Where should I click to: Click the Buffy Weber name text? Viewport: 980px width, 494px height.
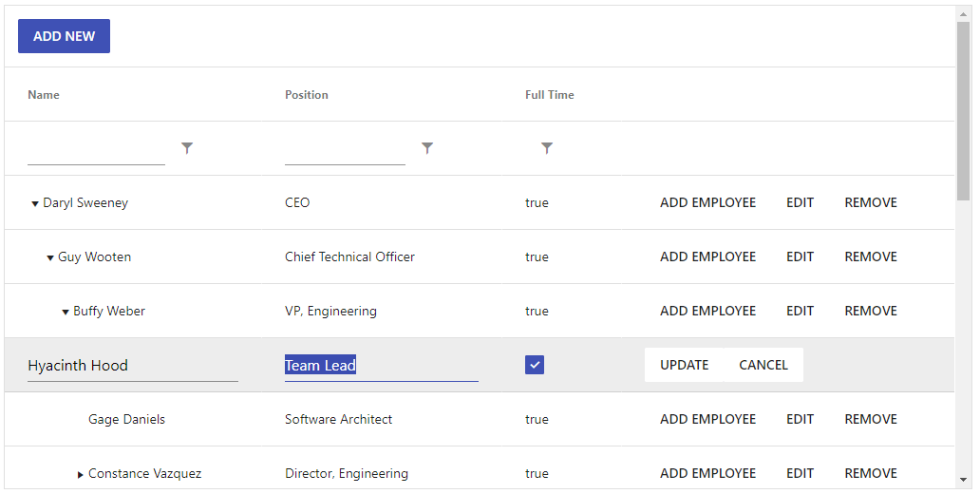tap(109, 311)
